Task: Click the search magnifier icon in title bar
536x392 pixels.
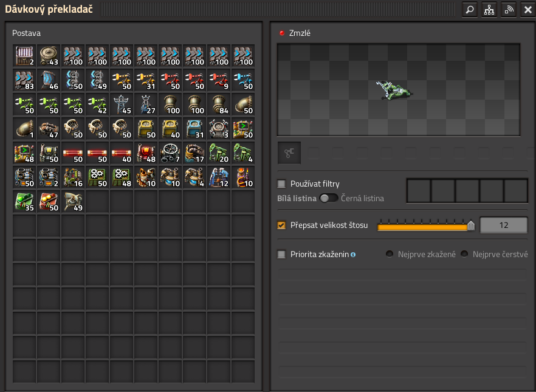Action: click(469, 10)
